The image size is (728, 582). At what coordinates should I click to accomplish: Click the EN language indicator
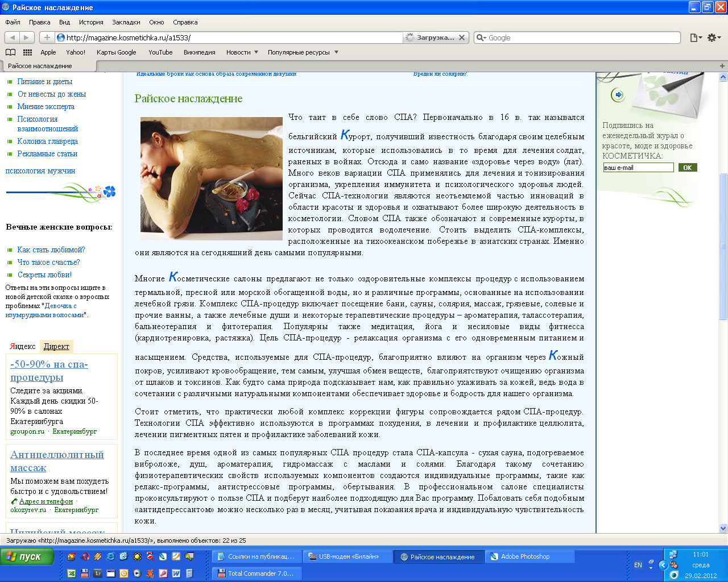[x=638, y=565]
